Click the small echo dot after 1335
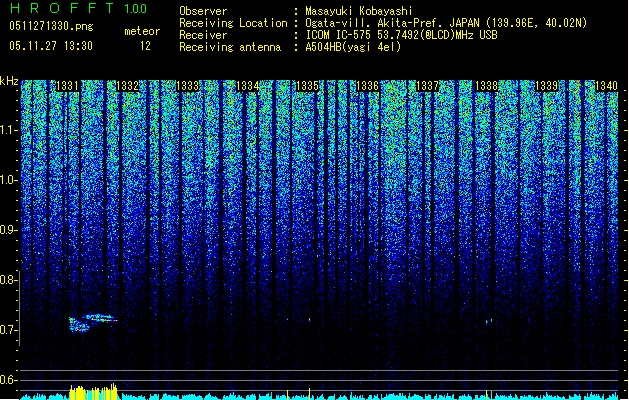The width and height of the screenshot is (629, 400). click(309, 320)
